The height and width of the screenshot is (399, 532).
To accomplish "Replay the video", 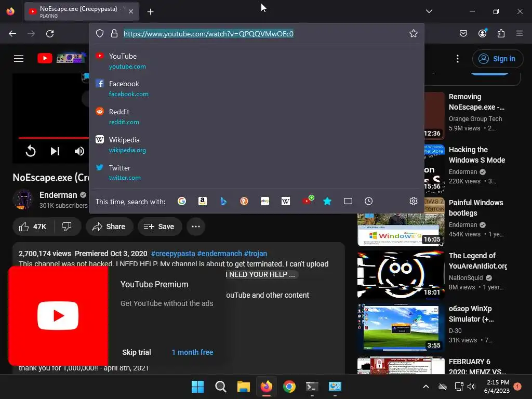I will 31,151.
